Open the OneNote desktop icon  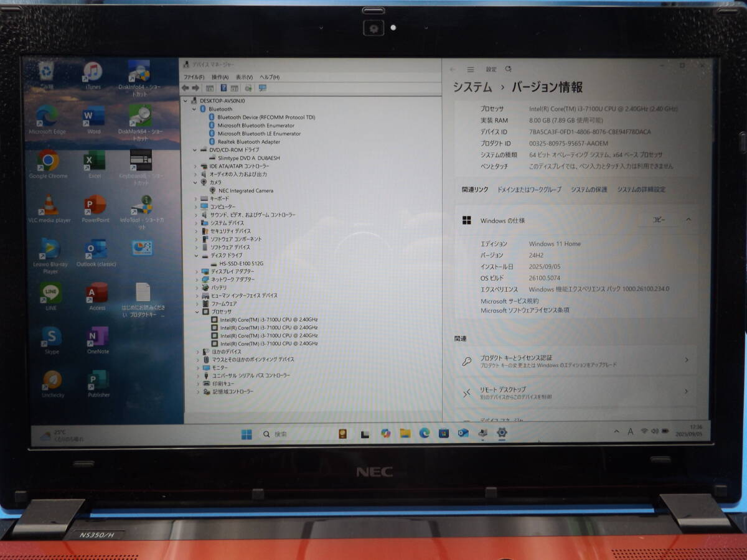coord(98,340)
